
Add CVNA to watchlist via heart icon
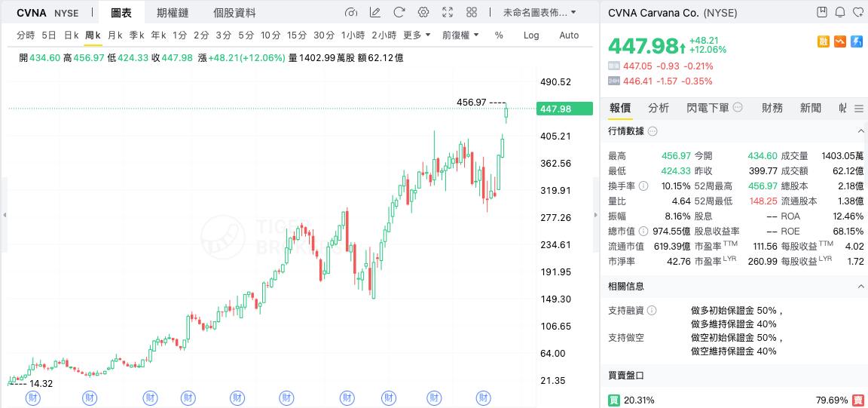tap(857, 12)
